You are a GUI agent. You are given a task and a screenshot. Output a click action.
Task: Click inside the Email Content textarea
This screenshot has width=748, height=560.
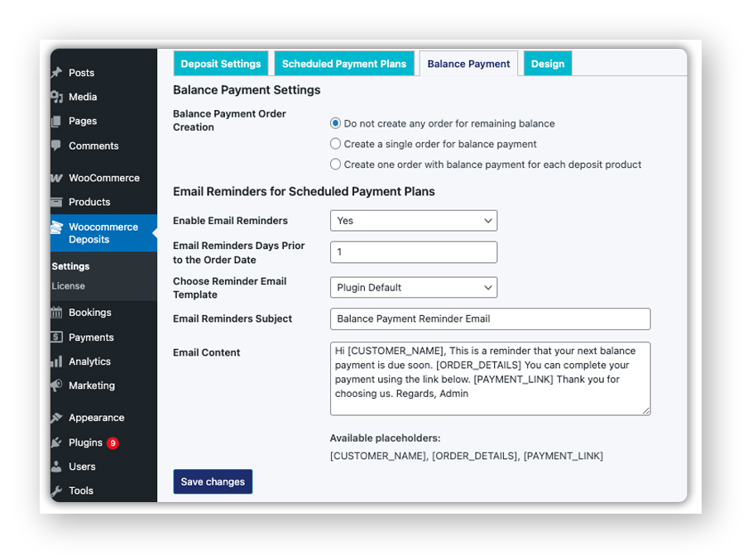pyautogui.click(x=490, y=379)
